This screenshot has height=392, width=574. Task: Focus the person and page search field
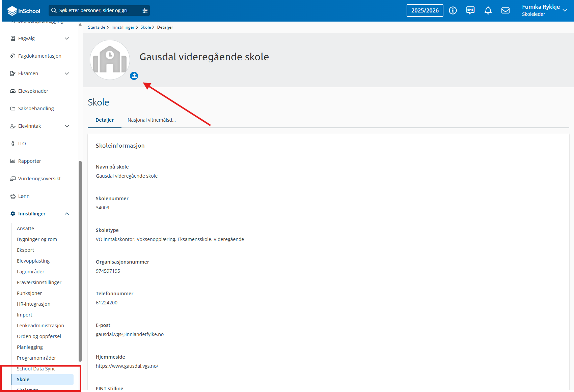99,10
